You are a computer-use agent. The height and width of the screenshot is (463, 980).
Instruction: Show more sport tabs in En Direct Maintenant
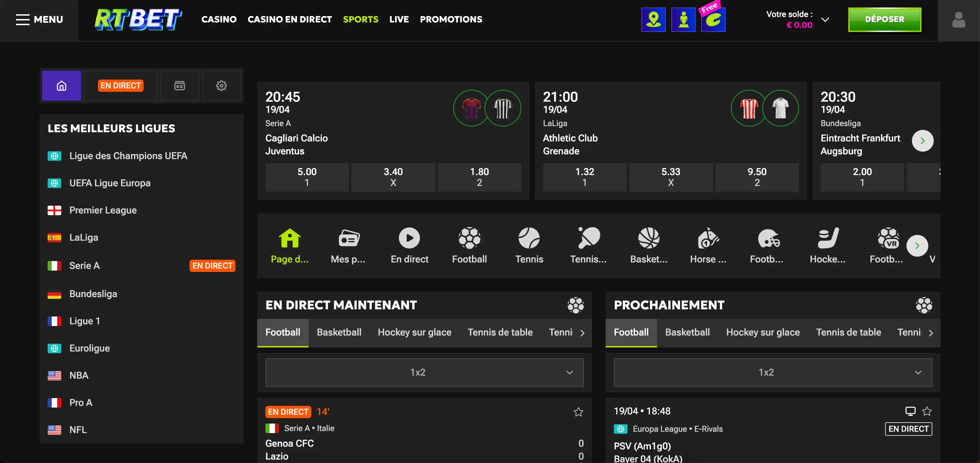[x=583, y=333]
